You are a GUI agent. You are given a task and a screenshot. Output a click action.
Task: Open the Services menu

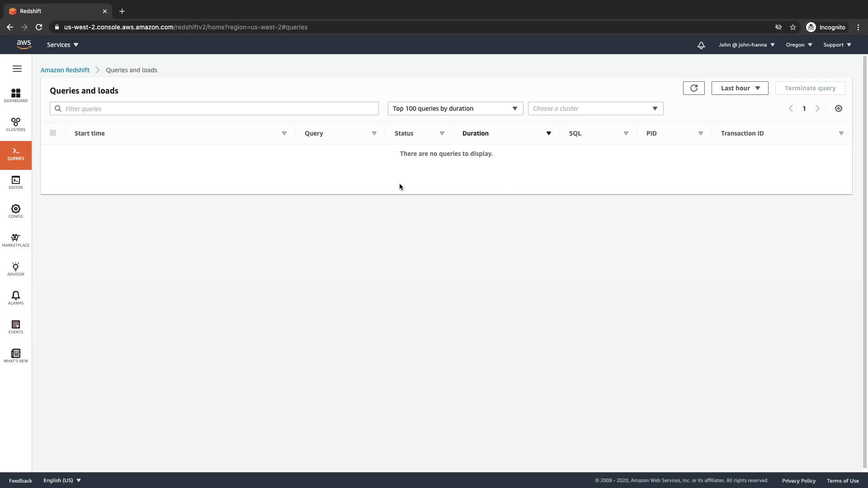[x=62, y=45]
